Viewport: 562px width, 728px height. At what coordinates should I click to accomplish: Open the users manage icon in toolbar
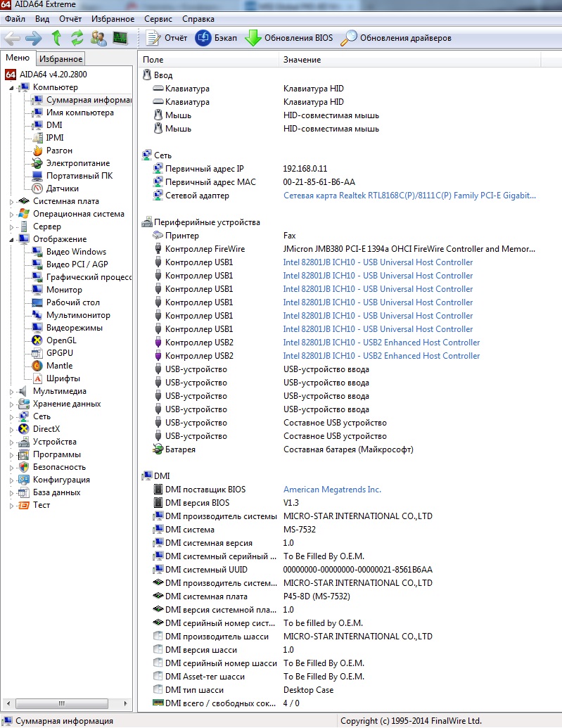click(98, 38)
